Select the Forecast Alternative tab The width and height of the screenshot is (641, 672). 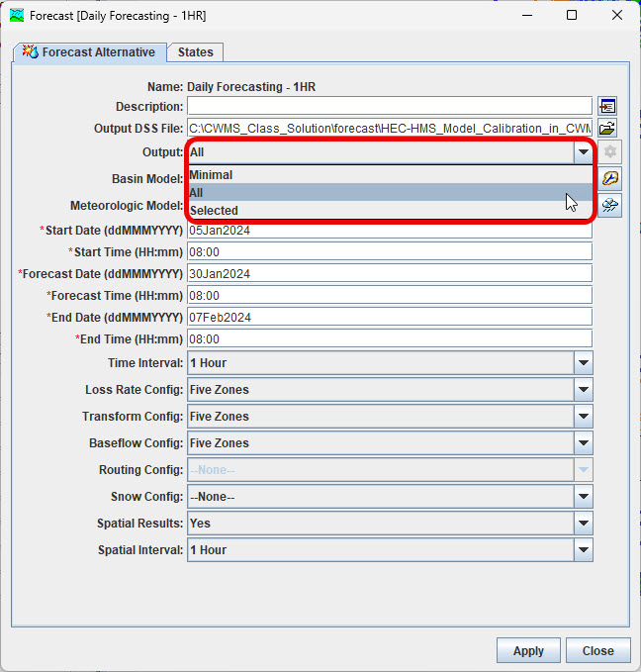[x=89, y=52]
